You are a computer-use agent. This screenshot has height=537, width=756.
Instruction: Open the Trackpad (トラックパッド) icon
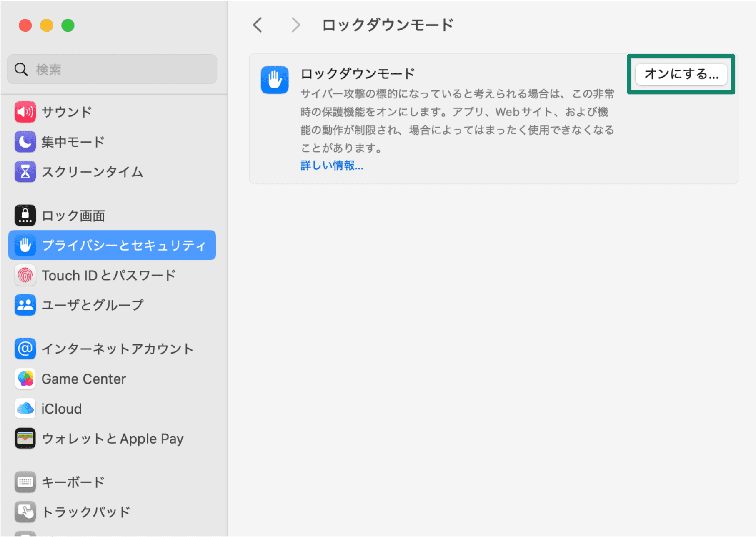(25, 512)
